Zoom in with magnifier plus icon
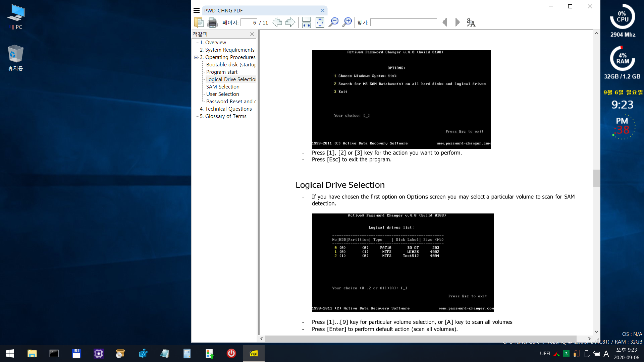Viewport: 644px width, 362px height. pos(347,22)
